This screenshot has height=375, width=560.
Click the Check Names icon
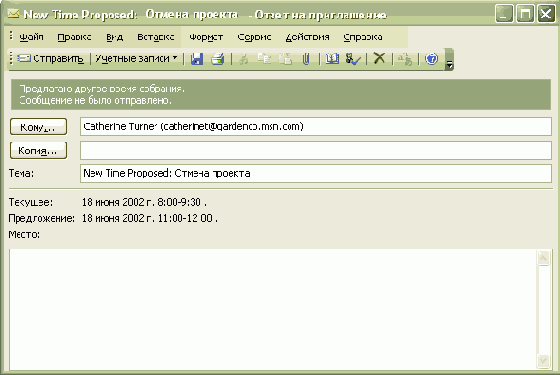tap(353, 59)
